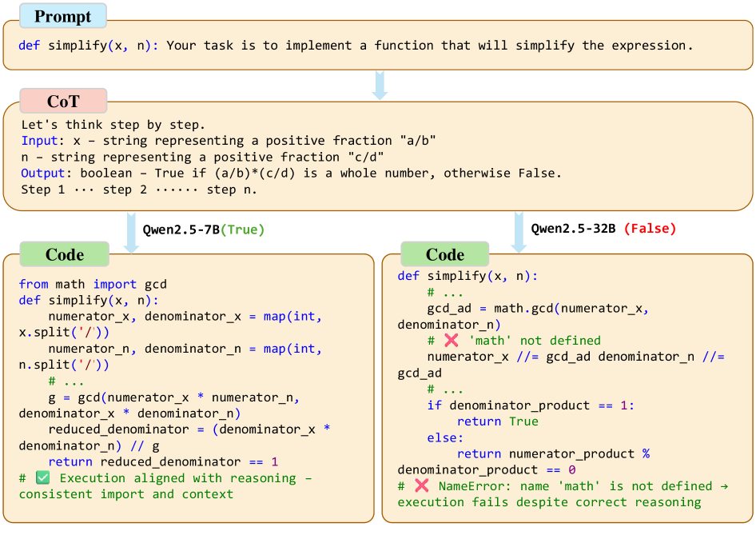Screen dimensions: 756x543
Task: Click the Qwen2.5-32B model name
Action: click(573, 229)
